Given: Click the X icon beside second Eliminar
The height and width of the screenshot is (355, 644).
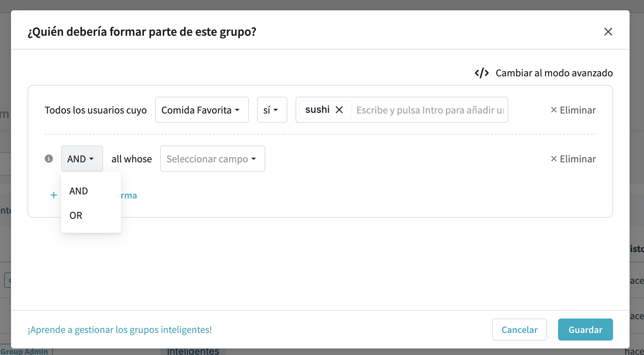Looking at the screenshot, I should 554,159.
